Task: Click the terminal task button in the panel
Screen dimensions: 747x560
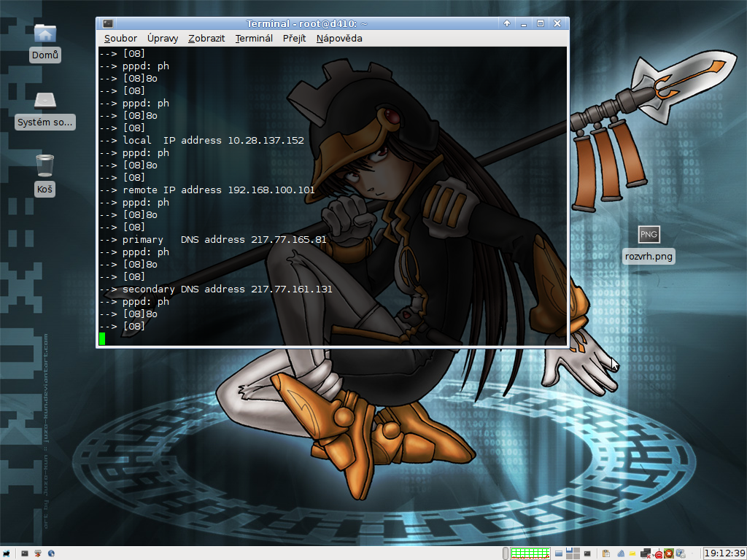Action: [587, 553]
